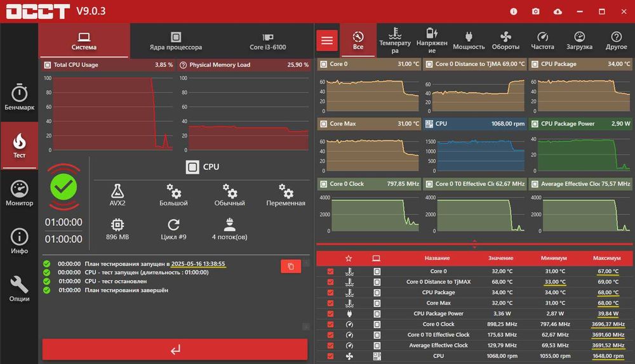Sort table by Значение column
The width and height of the screenshot is (635, 364).
pos(500,258)
